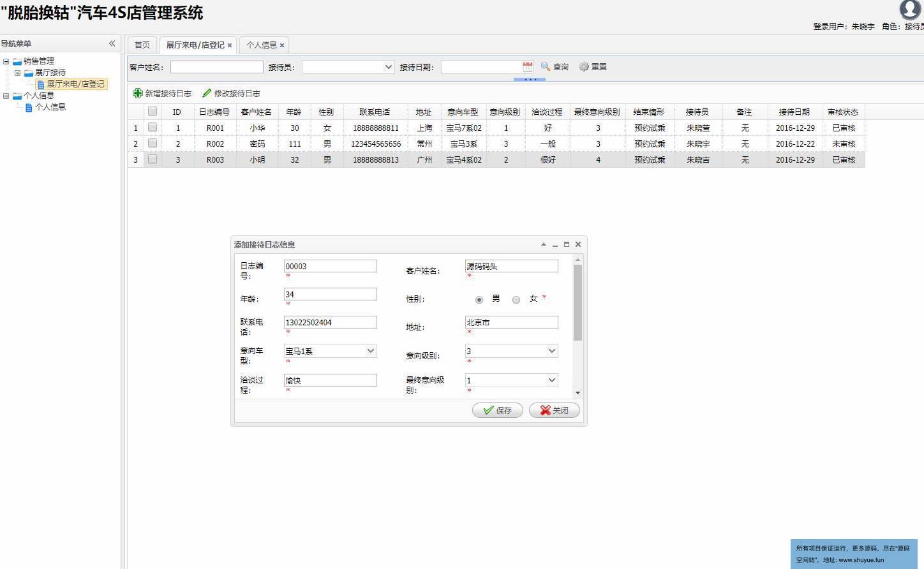Click the 查询 magnifier search icon
Screen dimensions: 924x569
pos(546,66)
